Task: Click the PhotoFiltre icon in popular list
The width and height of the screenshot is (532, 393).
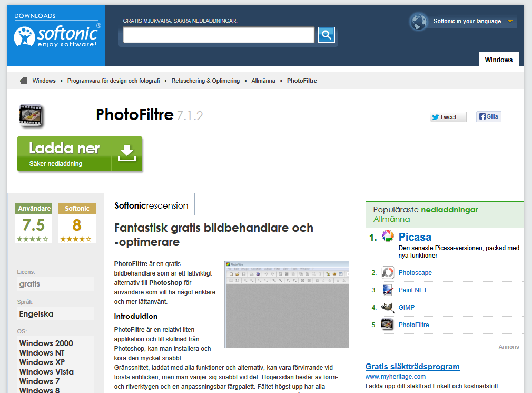Action: [x=388, y=325]
